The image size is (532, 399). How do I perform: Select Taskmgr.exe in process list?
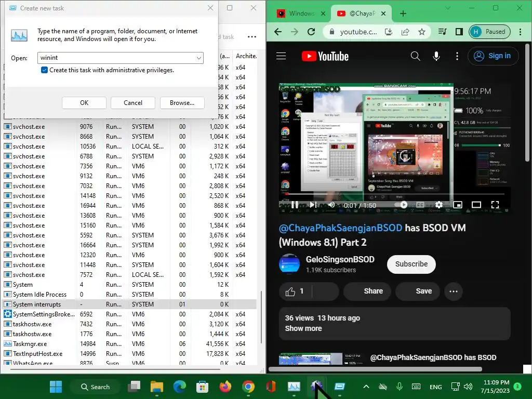pyautogui.click(x=129, y=344)
